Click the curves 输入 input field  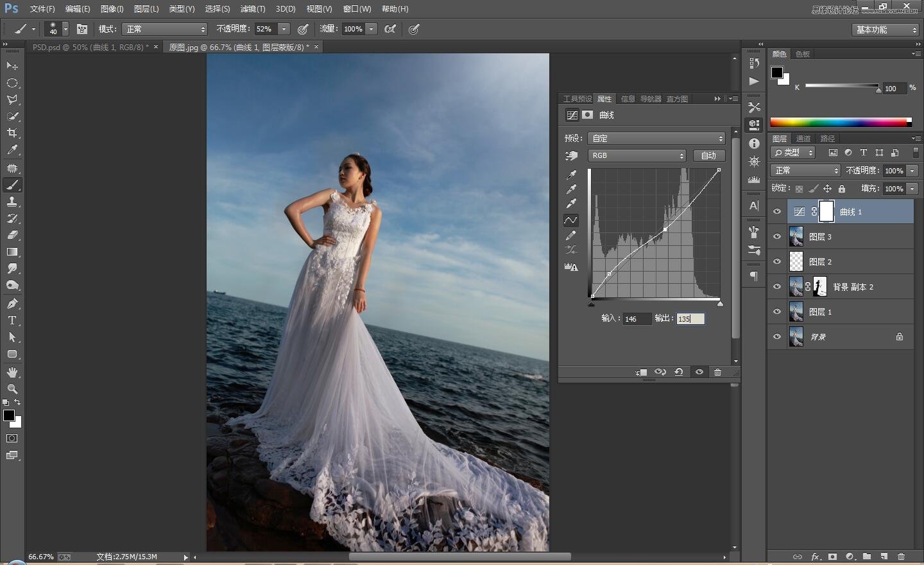(637, 319)
